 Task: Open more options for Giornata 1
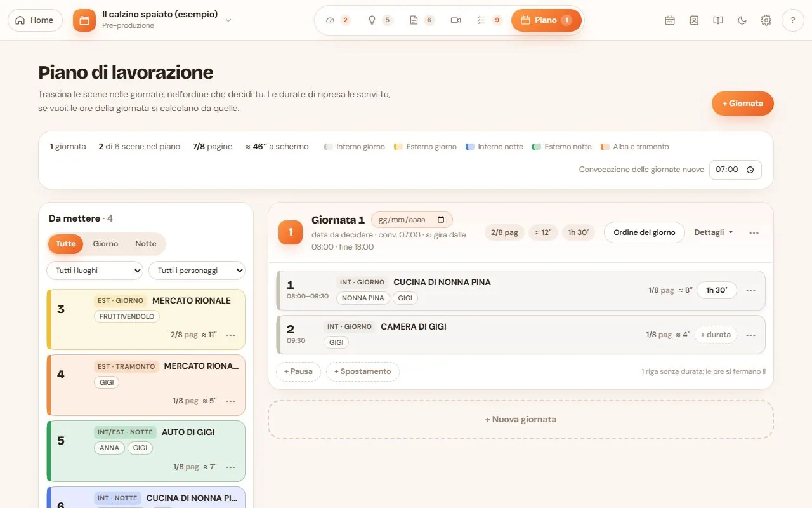[x=754, y=233]
